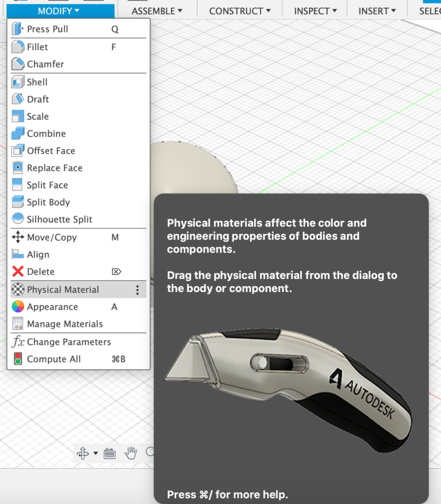Click the Look At icon
The height and width of the screenshot is (504, 441).
tap(109, 453)
